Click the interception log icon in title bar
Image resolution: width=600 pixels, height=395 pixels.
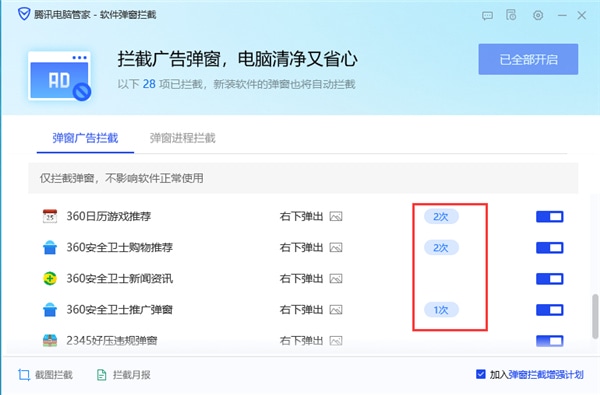(511, 15)
